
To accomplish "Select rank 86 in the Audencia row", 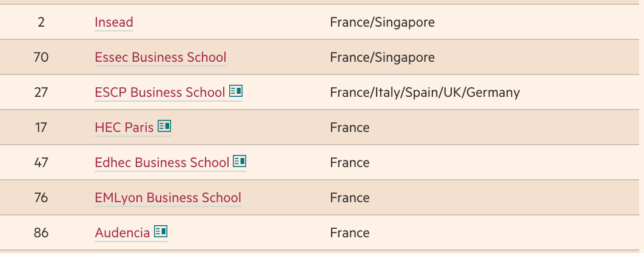I will pos(41,233).
